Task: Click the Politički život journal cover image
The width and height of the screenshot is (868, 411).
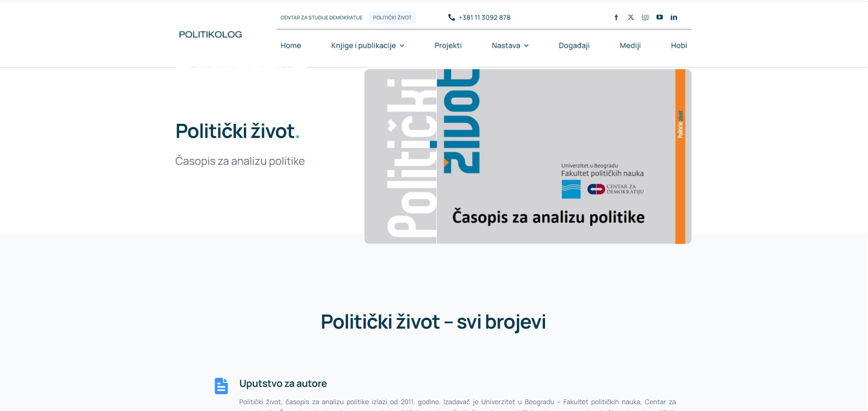Action: pos(528,157)
